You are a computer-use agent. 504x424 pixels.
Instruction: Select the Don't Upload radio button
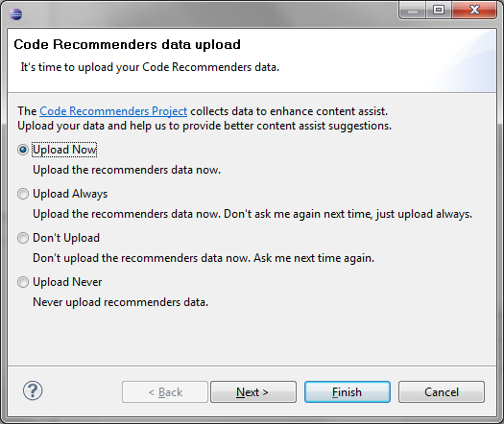[x=23, y=238]
